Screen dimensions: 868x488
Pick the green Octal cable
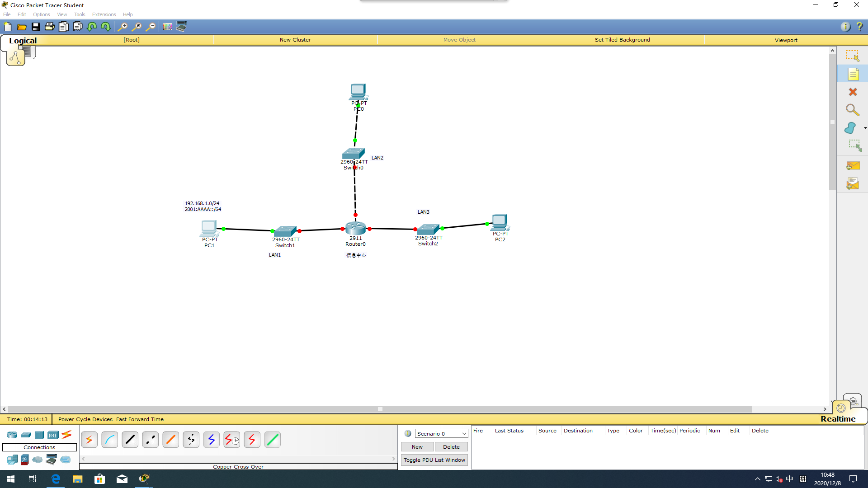(272, 439)
